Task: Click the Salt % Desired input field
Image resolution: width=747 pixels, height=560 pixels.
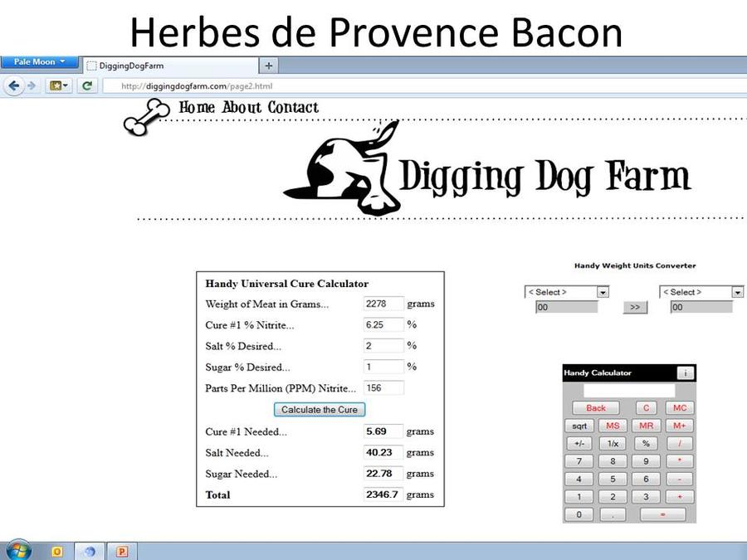Action: pyautogui.click(x=383, y=346)
